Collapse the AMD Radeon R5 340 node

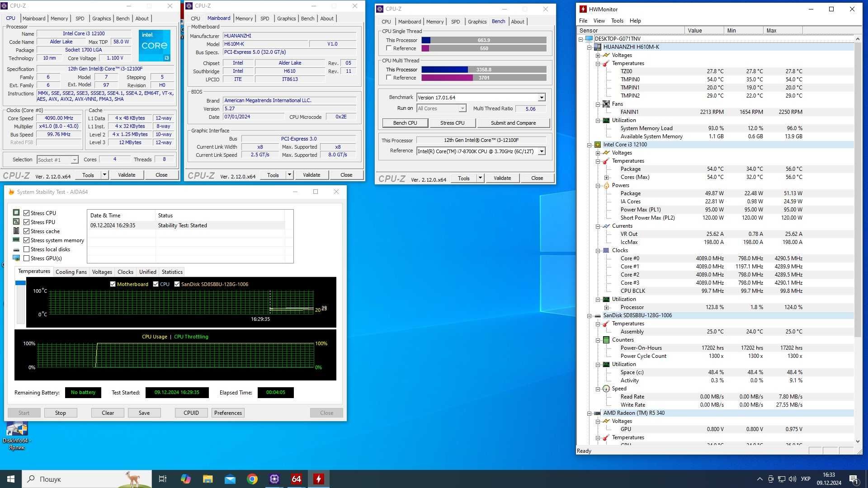click(590, 413)
